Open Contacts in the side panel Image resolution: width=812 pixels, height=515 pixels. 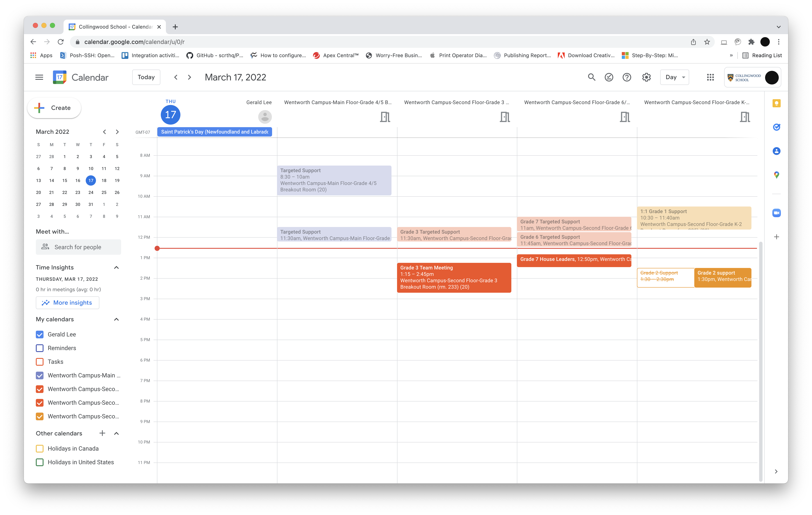pyautogui.click(x=776, y=151)
